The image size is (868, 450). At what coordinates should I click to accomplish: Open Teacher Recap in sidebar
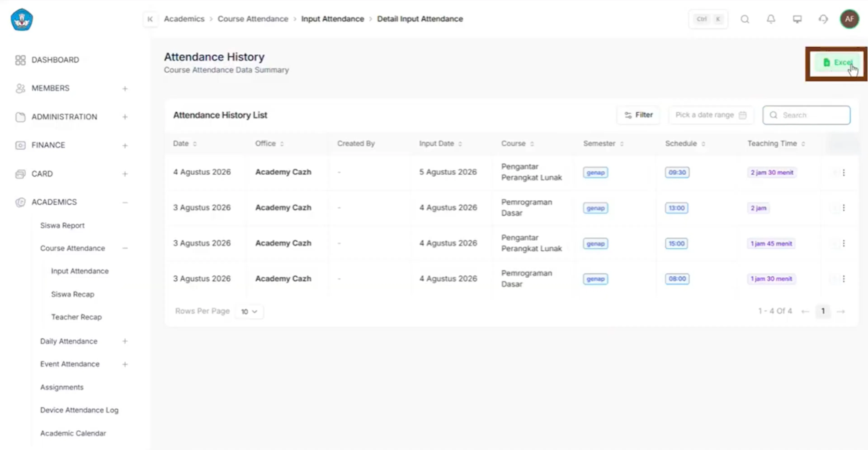(x=76, y=317)
